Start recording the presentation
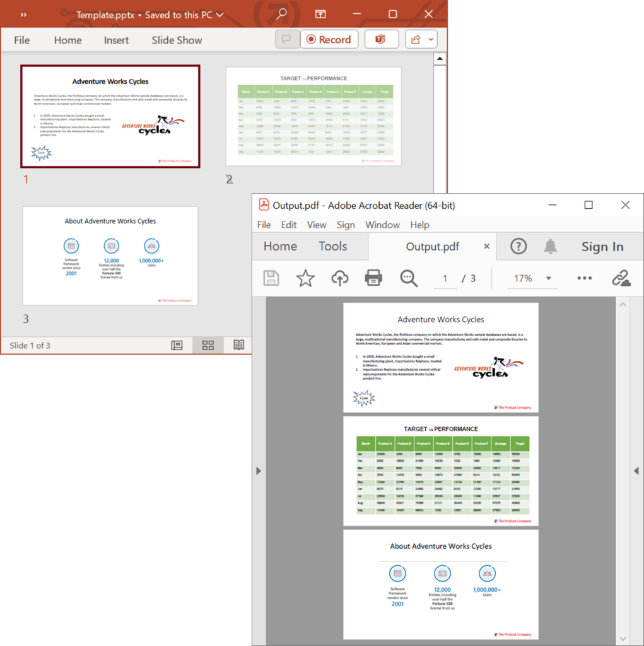644x646 pixels. [329, 38]
